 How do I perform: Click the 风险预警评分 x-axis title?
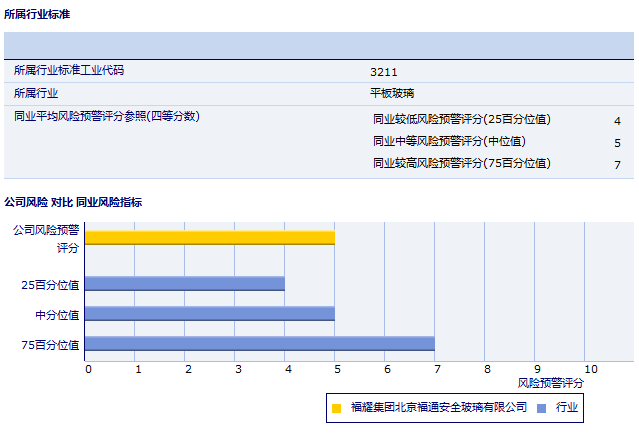point(550,383)
